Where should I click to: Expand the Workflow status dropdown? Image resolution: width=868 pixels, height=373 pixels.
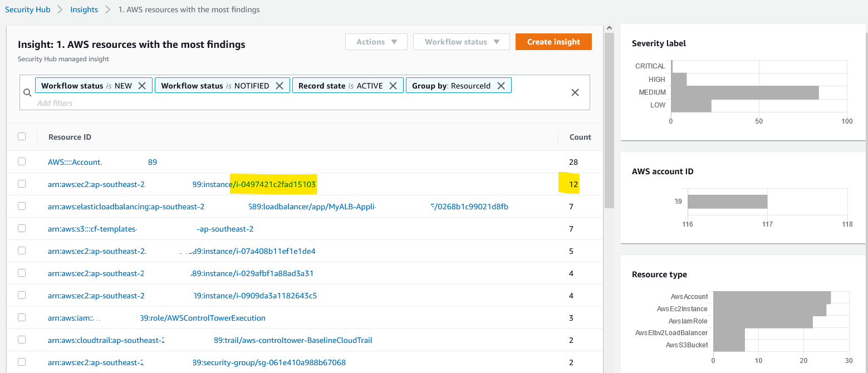461,42
